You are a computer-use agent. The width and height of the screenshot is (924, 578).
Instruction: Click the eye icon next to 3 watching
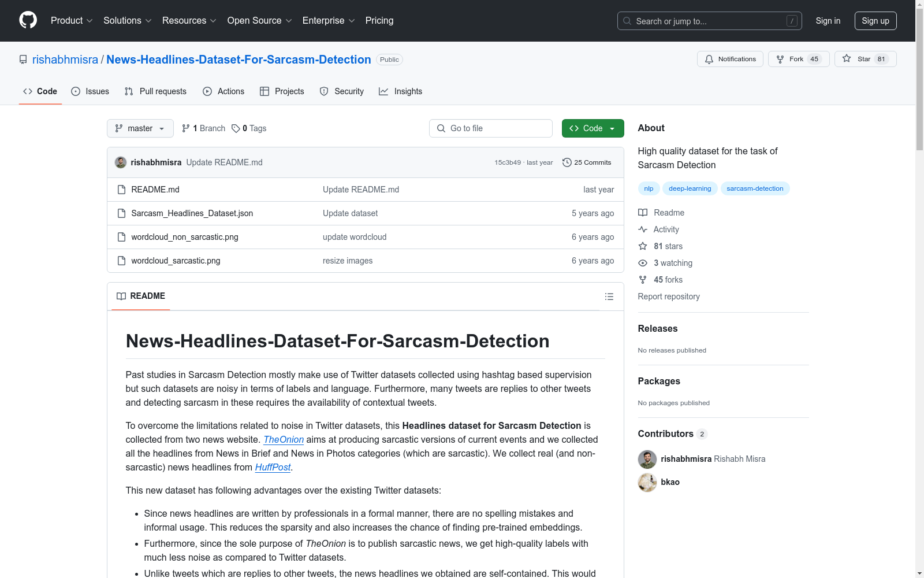(x=642, y=263)
